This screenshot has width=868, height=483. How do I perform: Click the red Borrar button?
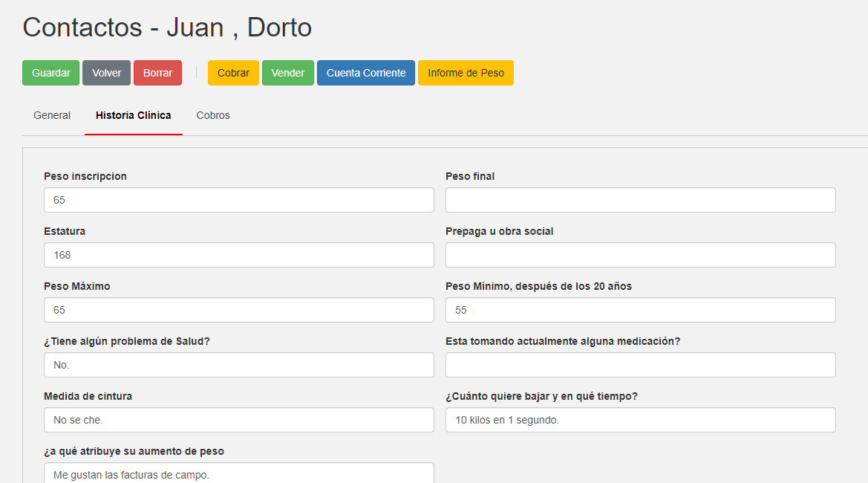point(157,73)
